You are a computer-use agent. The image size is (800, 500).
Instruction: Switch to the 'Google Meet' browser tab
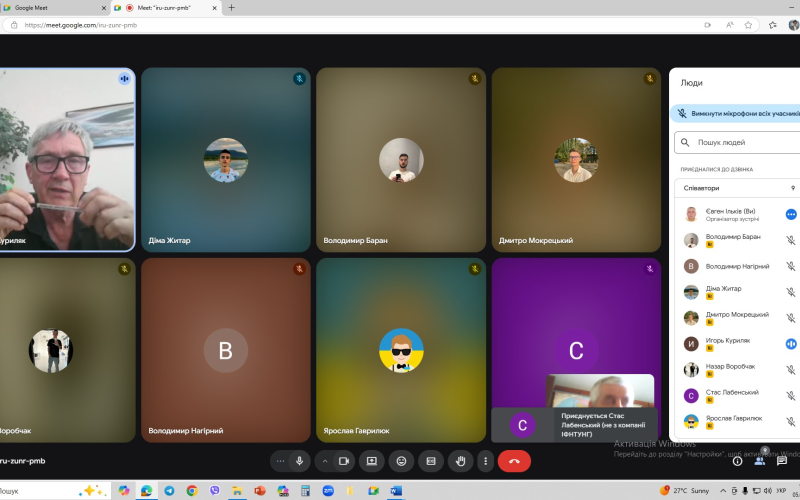[x=55, y=8]
